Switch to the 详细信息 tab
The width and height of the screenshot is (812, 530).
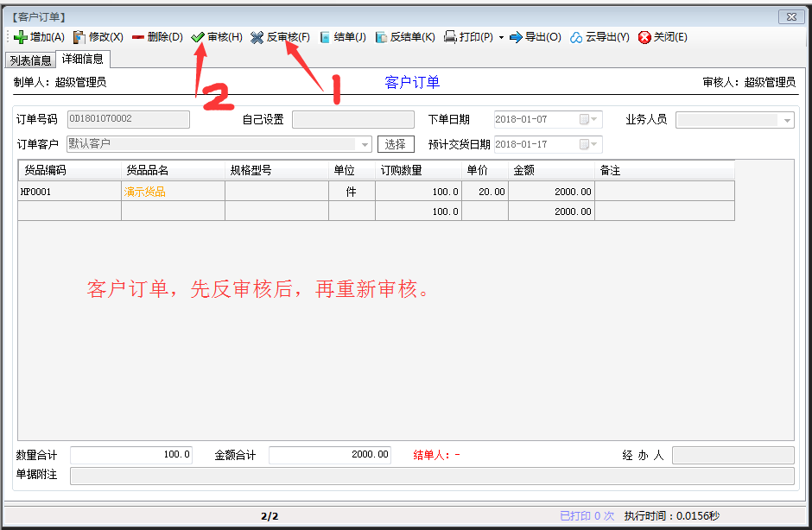pos(83,60)
